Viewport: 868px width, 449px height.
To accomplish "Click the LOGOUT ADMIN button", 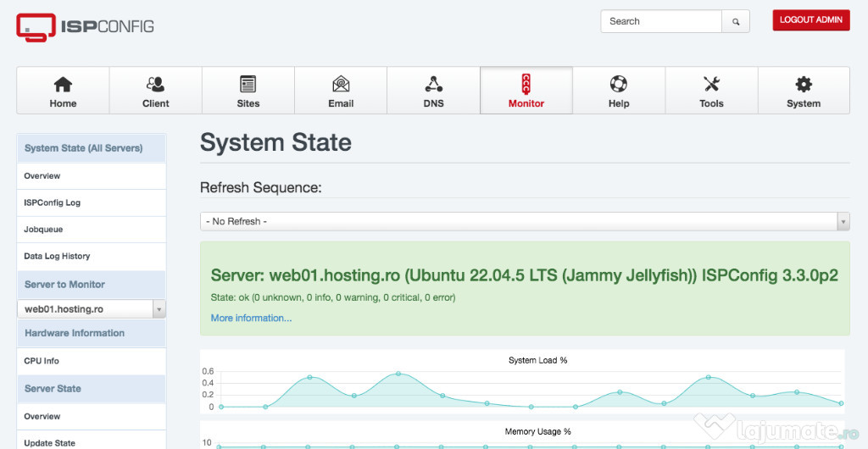I will coord(811,19).
